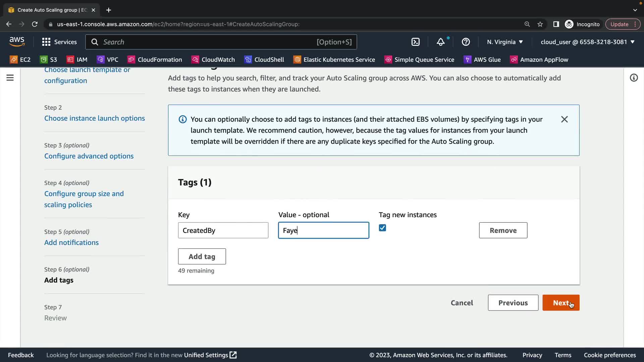Dismiss the info banner with X
The width and height of the screenshot is (644, 362).
pos(564,119)
